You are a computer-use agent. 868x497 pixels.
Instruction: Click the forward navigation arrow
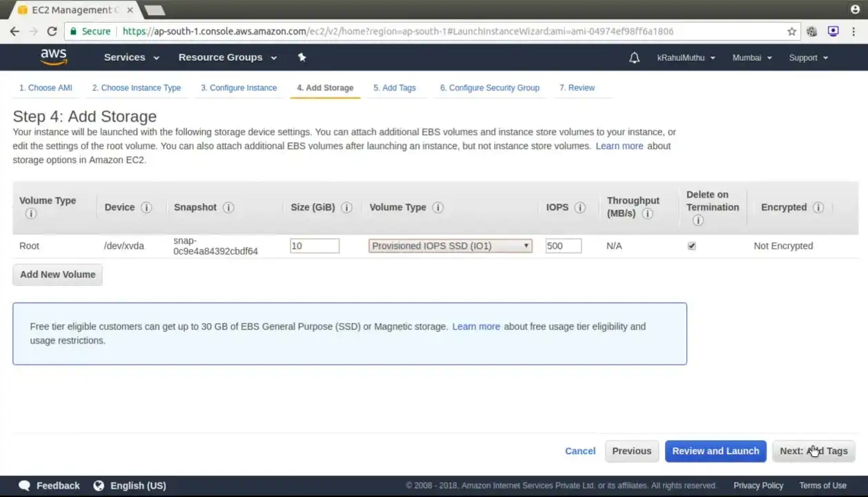click(x=33, y=31)
